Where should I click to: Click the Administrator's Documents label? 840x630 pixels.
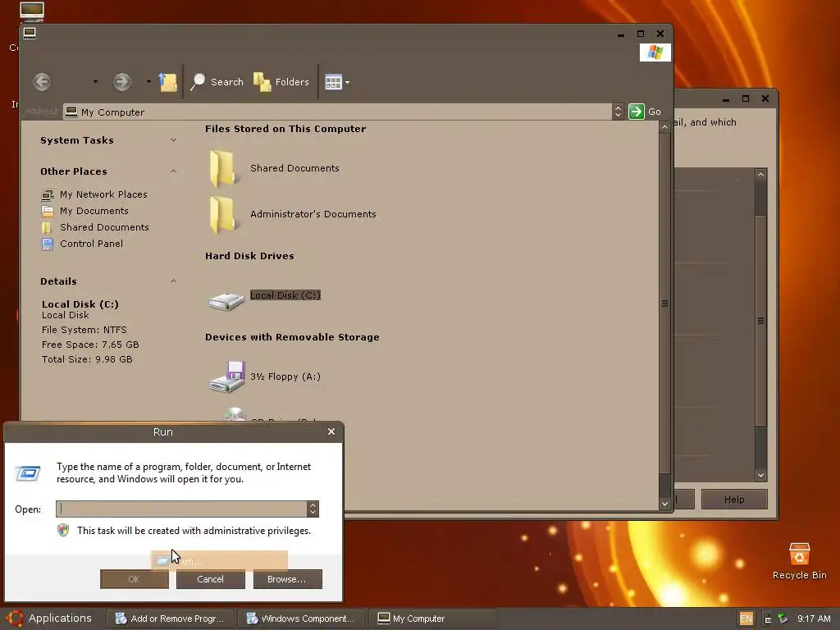313,214
